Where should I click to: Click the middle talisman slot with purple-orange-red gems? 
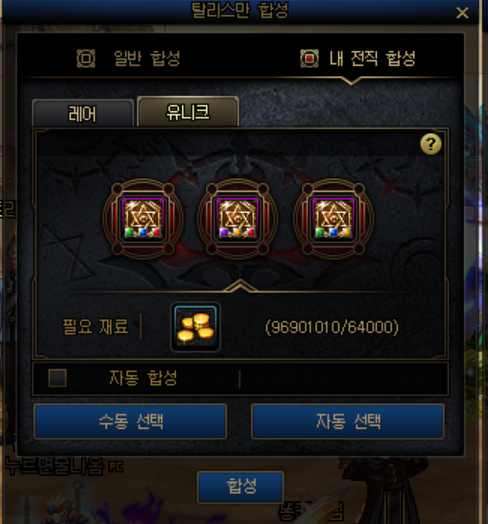[x=237, y=218]
